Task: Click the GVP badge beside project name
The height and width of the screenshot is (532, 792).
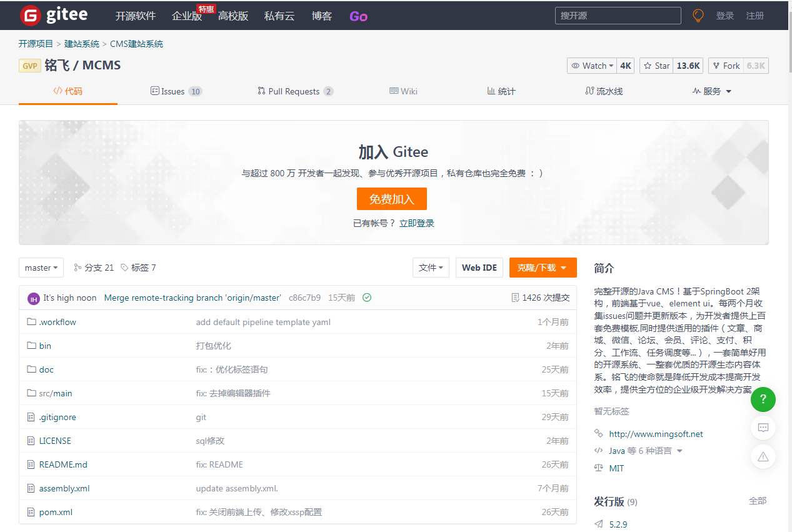Action: coord(30,66)
